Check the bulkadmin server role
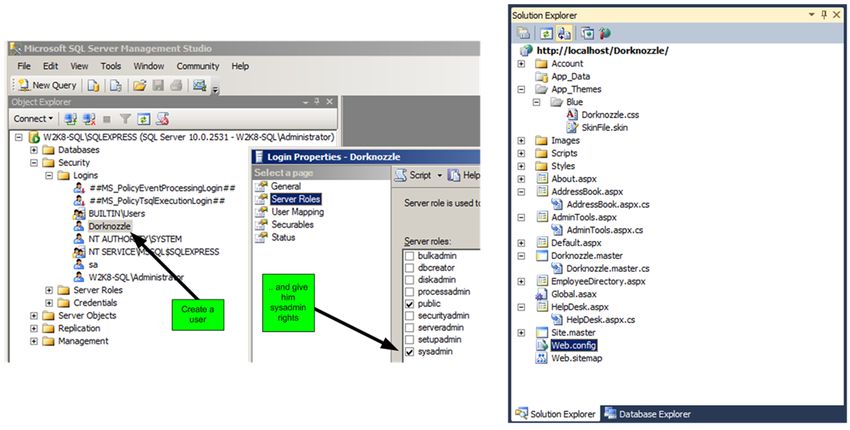Image resolution: width=850 pixels, height=430 pixels. [410, 256]
